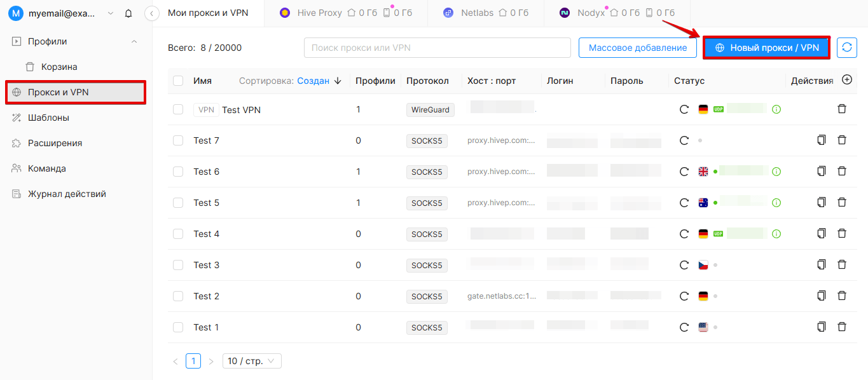Image resolution: width=868 pixels, height=380 pixels.
Task: Open Шаблоны in sidebar
Action: (x=76, y=118)
